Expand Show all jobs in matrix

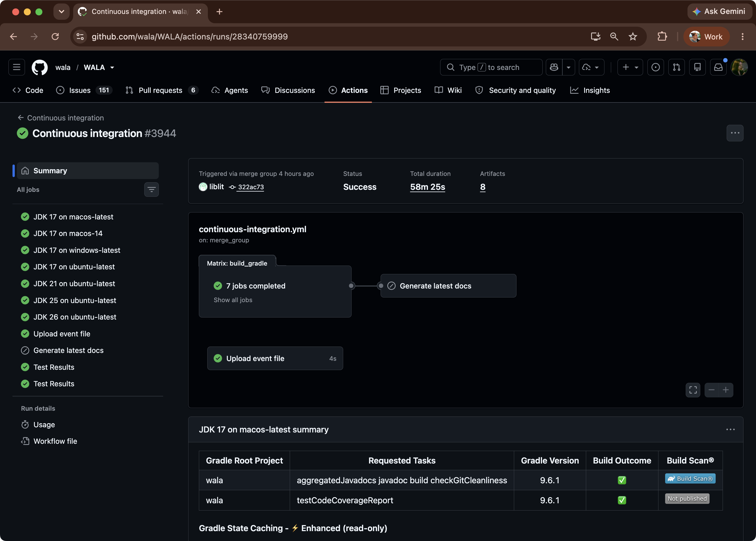233,300
